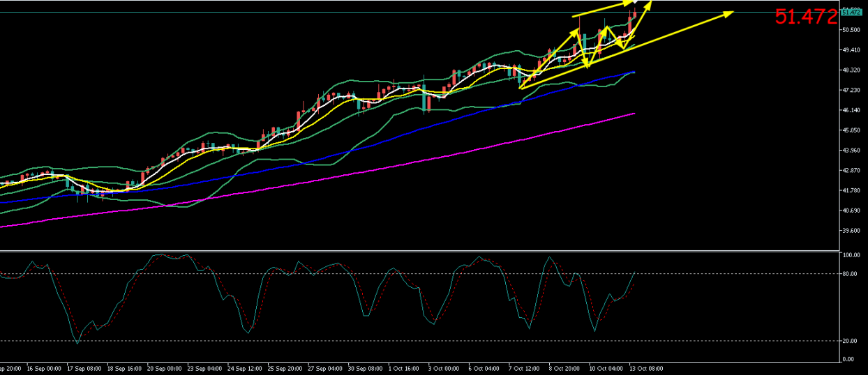Click the arrowhead of the long yellow trendline
868x375 pixels.
(731, 13)
